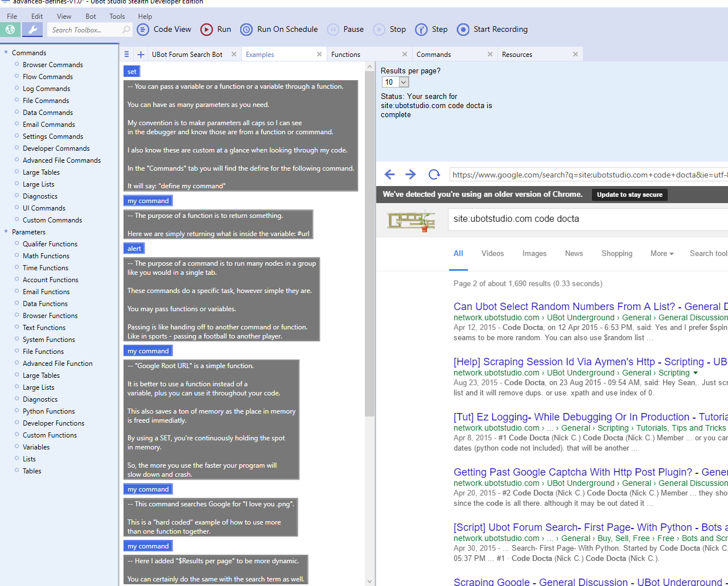Select the Videos search filter
This screenshot has width=728, height=586.
tap(492, 254)
